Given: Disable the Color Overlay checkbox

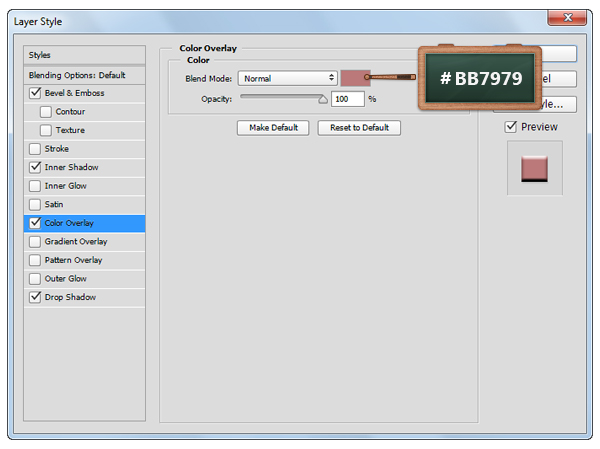Looking at the screenshot, I should pos(36,223).
